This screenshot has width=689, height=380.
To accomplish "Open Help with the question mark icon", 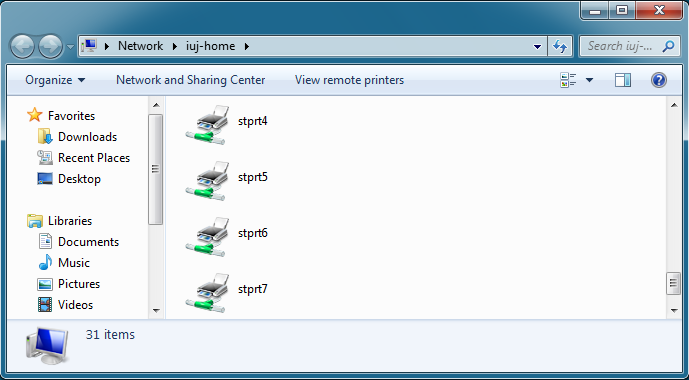I will [658, 80].
